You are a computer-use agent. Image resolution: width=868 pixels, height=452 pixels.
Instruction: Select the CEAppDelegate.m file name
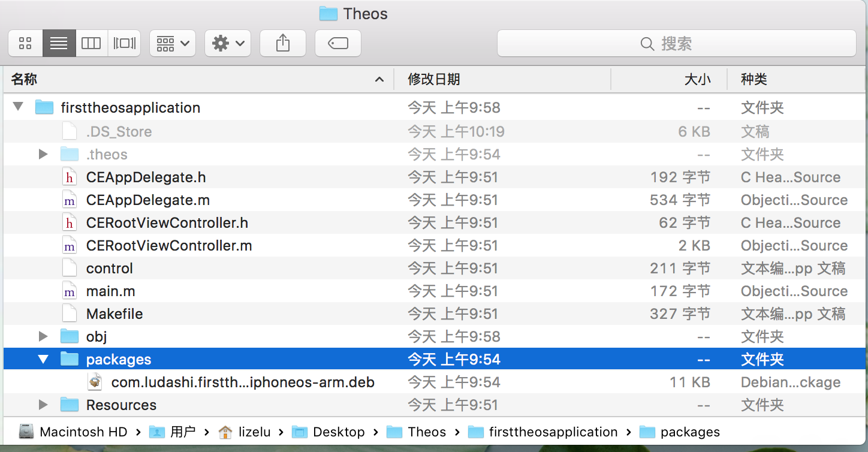[x=148, y=200]
